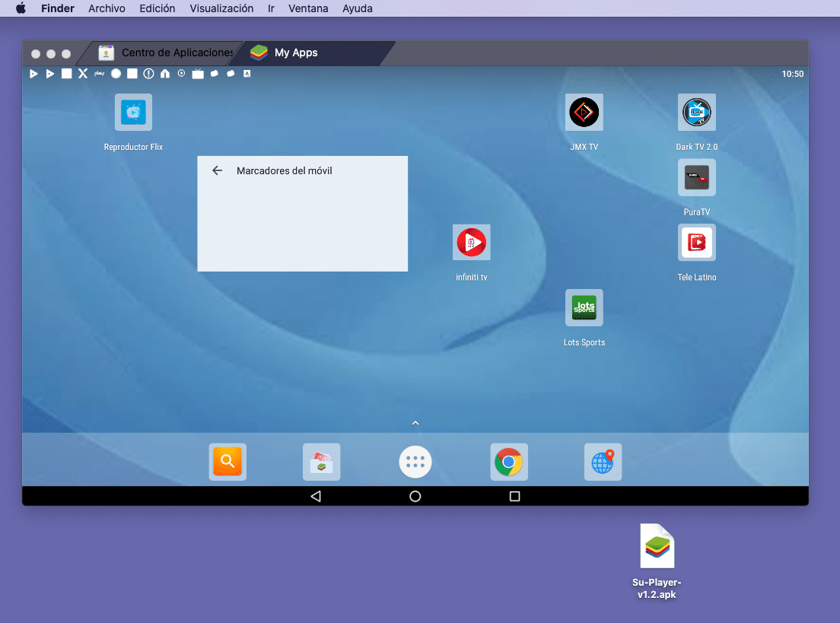Launch Chrome from the dock
The image size is (840, 623).
coord(508,462)
